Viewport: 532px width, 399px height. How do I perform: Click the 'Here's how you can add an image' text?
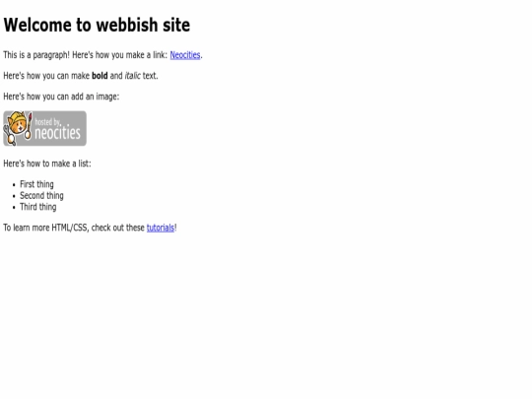[61, 97]
